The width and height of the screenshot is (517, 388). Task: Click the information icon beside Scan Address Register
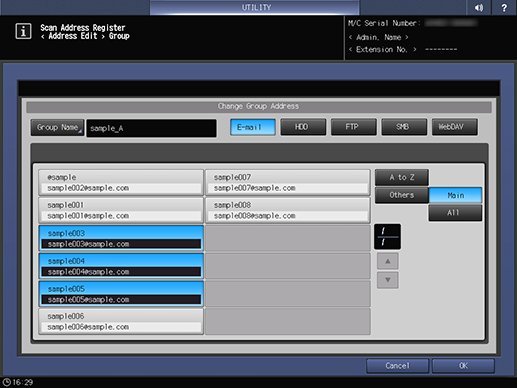pyautogui.click(x=23, y=31)
